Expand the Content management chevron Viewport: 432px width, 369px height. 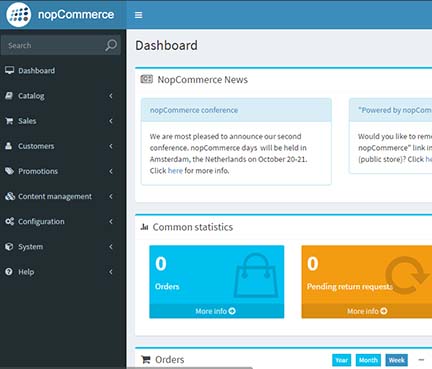[x=111, y=197]
